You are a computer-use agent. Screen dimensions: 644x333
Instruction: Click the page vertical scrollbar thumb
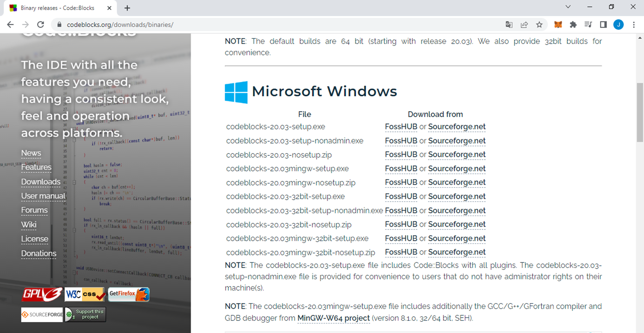[640, 112]
